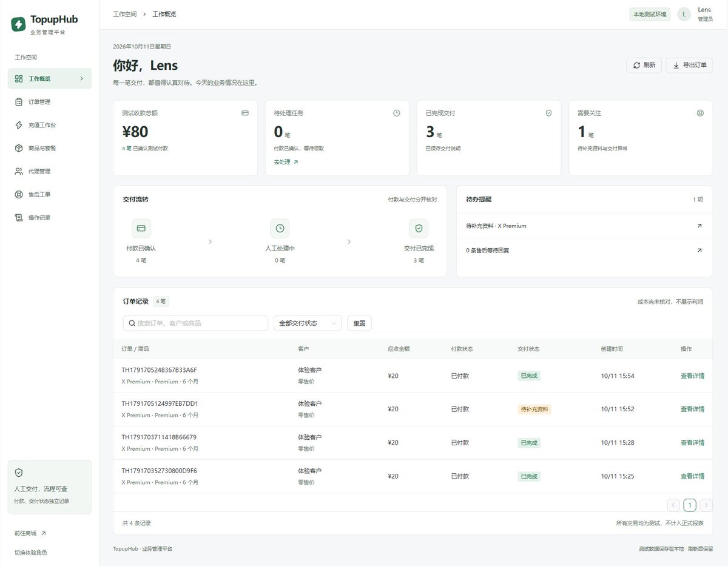
Task: Open 订单管理 in the sidebar
Action: point(50,102)
